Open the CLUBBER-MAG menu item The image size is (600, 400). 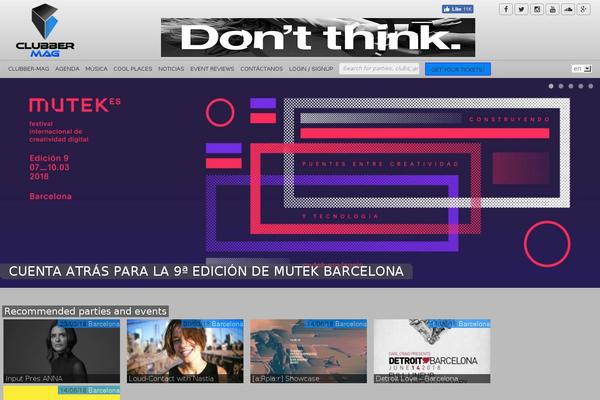(29, 69)
